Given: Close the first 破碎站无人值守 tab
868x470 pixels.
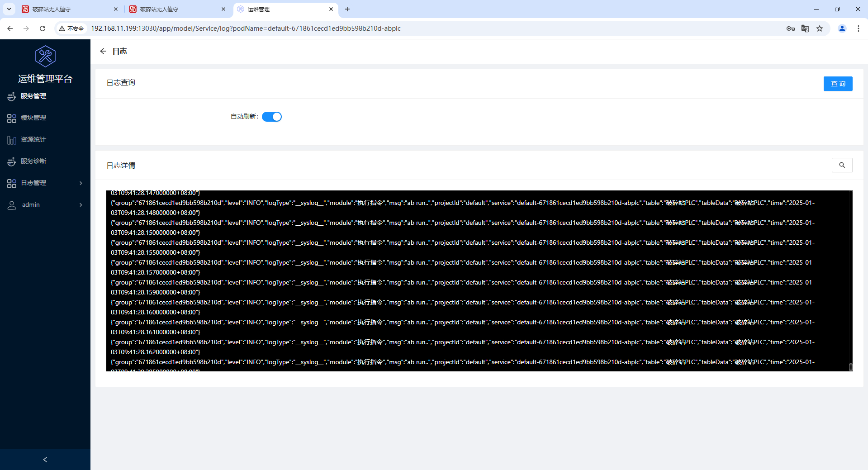Looking at the screenshot, I should pos(116,9).
